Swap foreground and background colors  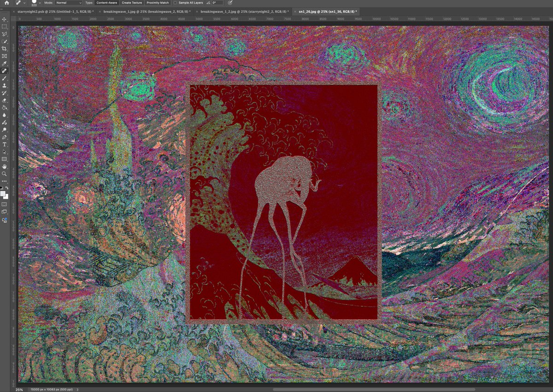pyautogui.click(x=7, y=188)
